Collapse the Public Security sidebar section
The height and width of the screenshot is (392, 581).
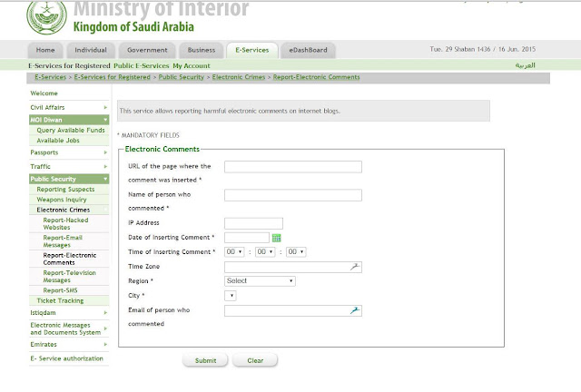pos(69,179)
